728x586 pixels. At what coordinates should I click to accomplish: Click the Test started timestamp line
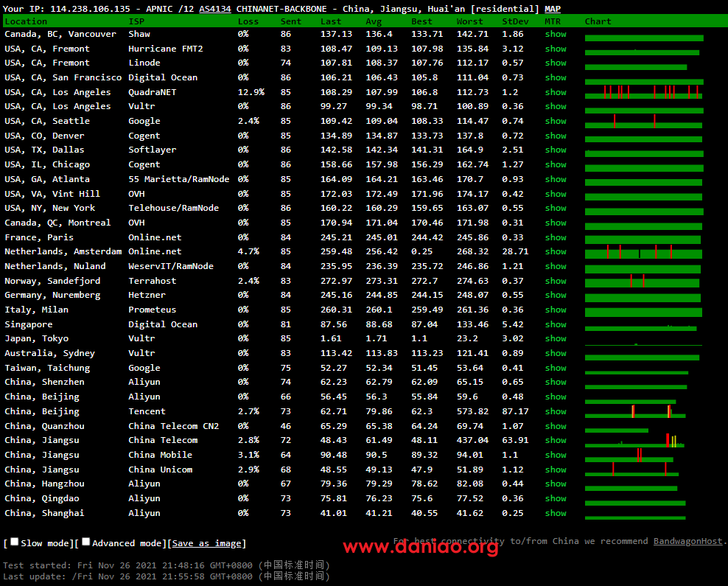167,565
